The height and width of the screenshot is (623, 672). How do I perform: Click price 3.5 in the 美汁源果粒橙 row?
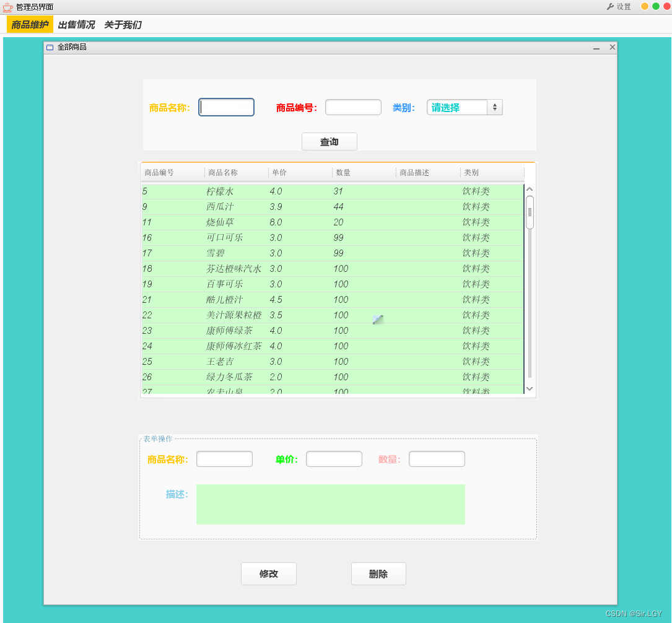(x=276, y=315)
